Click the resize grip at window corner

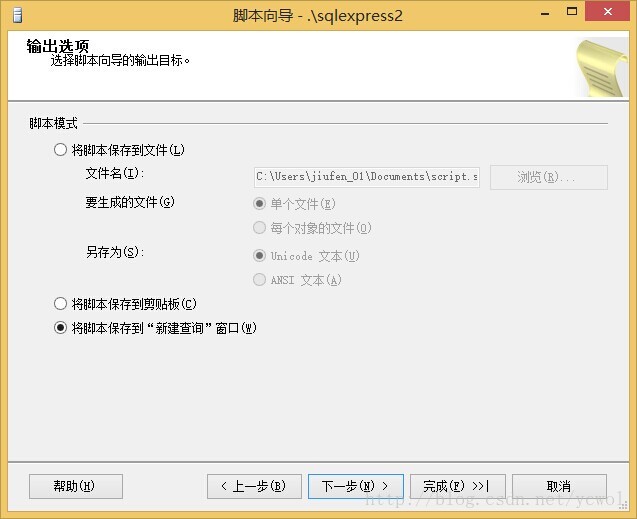click(623, 505)
